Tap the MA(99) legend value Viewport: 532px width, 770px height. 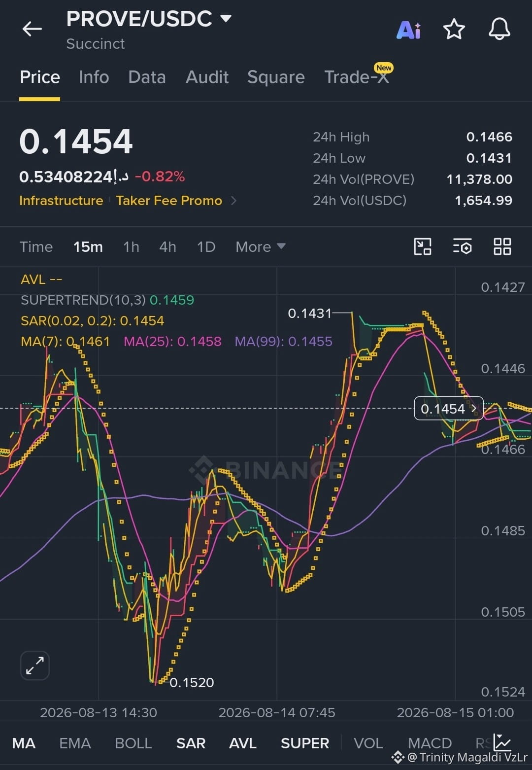coord(283,341)
